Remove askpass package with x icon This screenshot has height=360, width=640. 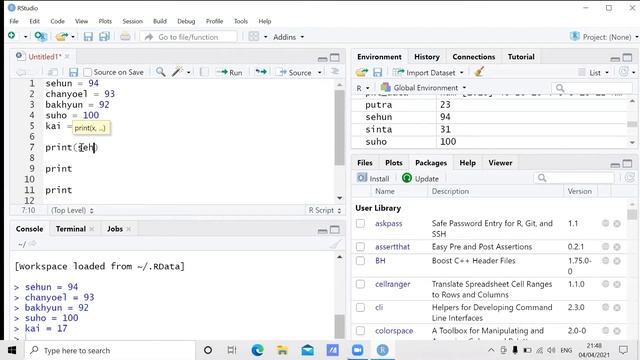617,224
